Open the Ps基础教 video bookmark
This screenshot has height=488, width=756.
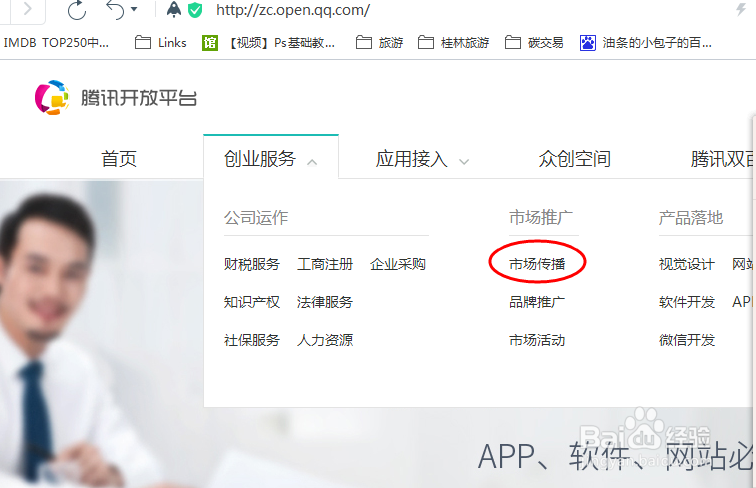pos(268,43)
